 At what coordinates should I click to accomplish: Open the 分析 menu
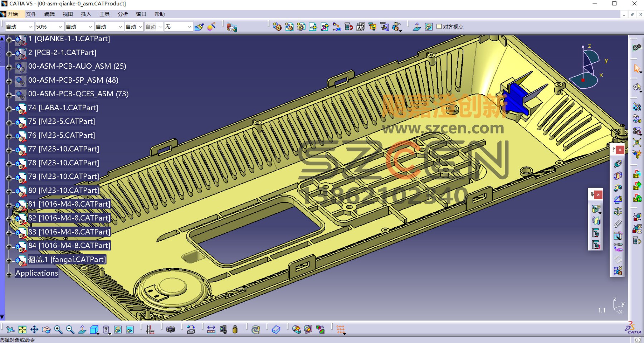click(x=123, y=14)
